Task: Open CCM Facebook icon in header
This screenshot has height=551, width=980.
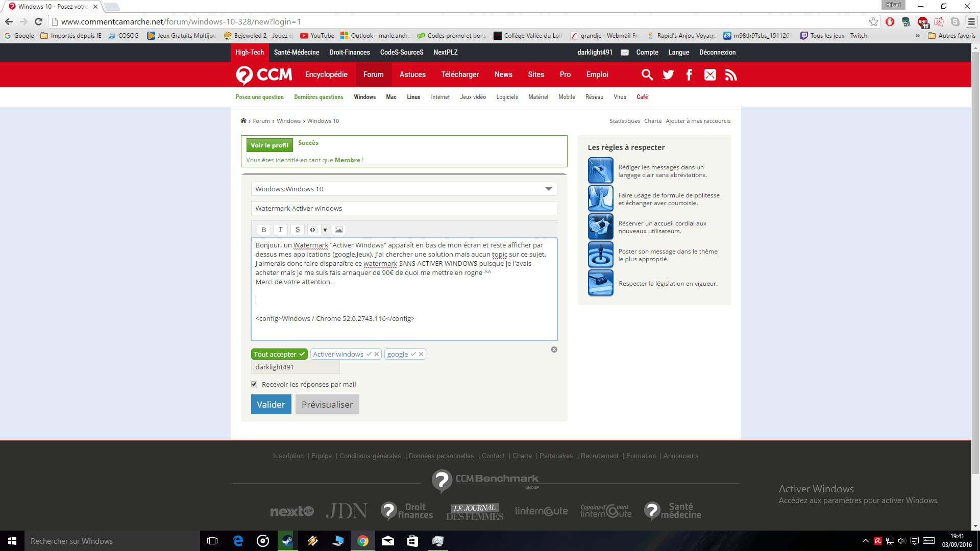Action: (689, 75)
